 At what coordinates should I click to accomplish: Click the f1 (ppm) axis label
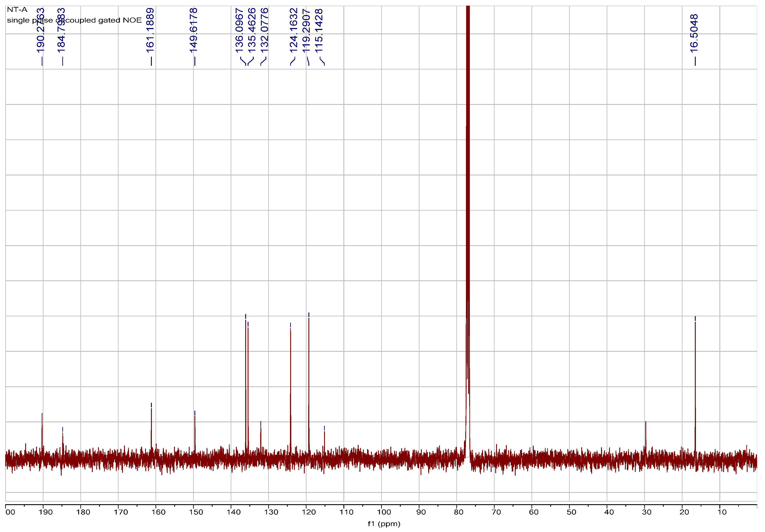[x=384, y=524]
